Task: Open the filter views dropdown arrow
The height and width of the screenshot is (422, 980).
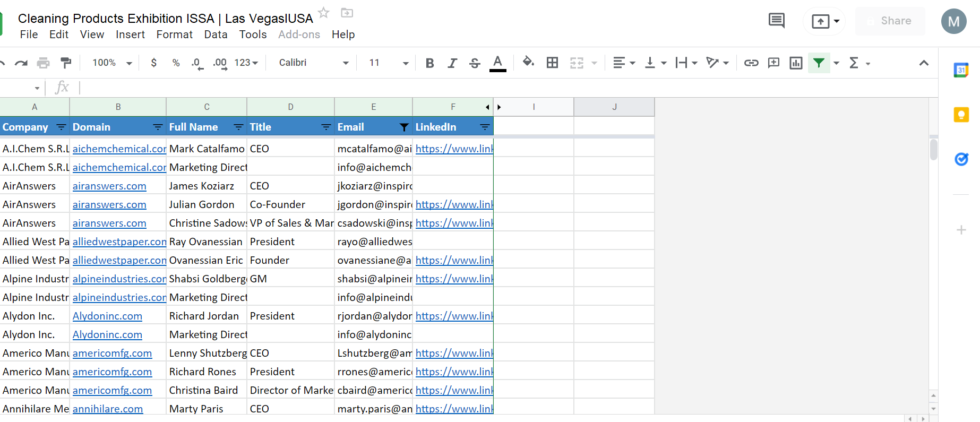Action: coord(837,63)
